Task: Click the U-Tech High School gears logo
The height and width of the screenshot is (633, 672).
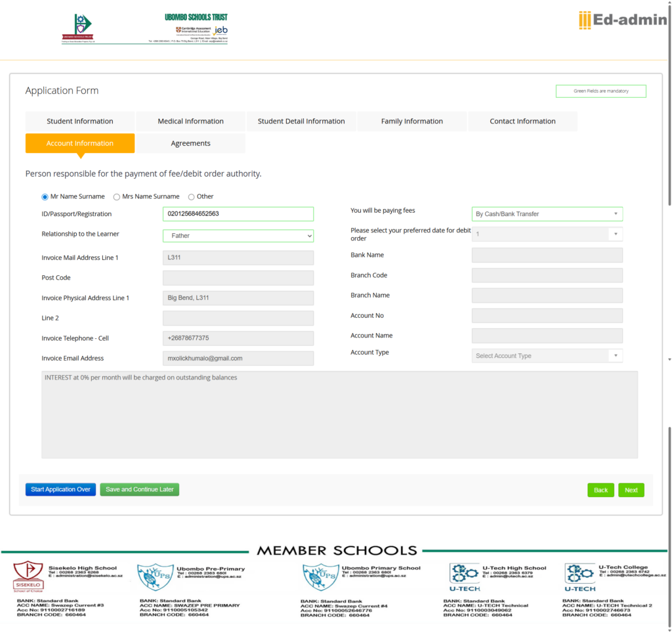Action: click(465, 577)
